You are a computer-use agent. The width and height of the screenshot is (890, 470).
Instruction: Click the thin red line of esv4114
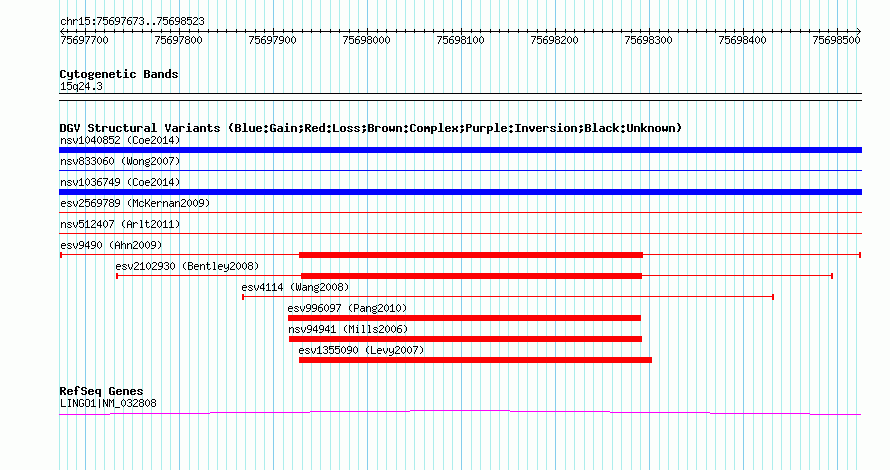(x=508, y=297)
